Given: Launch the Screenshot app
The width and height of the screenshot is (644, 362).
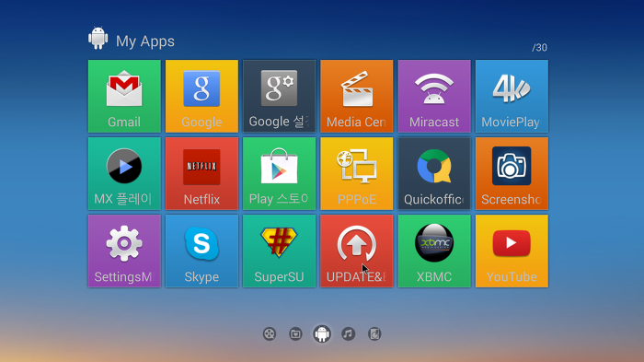Looking at the screenshot, I should 512,173.
